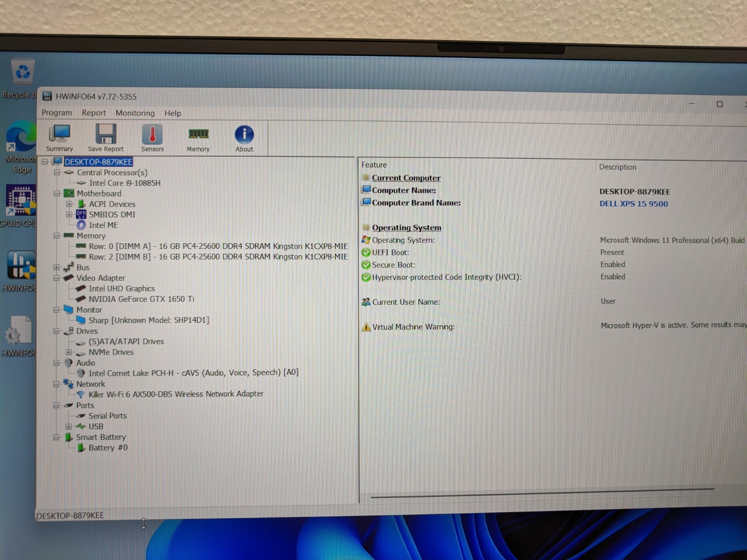Collapse the Drives tree node
The width and height of the screenshot is (747, 560).
(x=56, y=331)
